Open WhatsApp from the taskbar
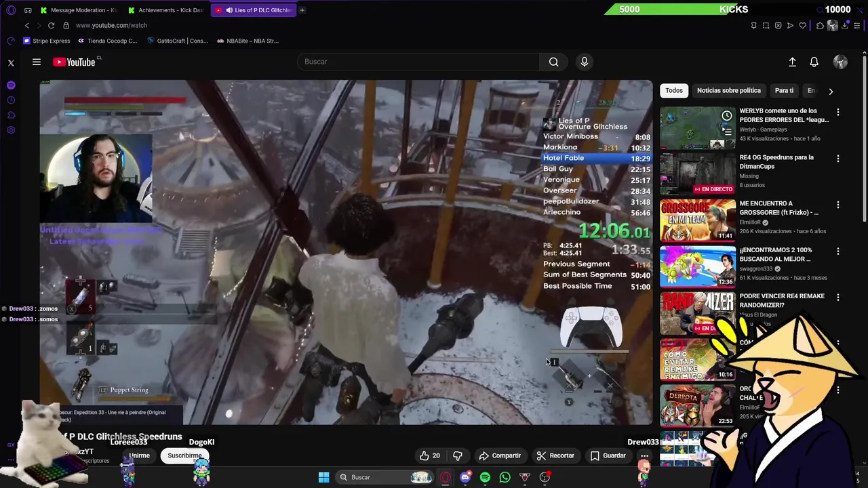 click(505, 477)
